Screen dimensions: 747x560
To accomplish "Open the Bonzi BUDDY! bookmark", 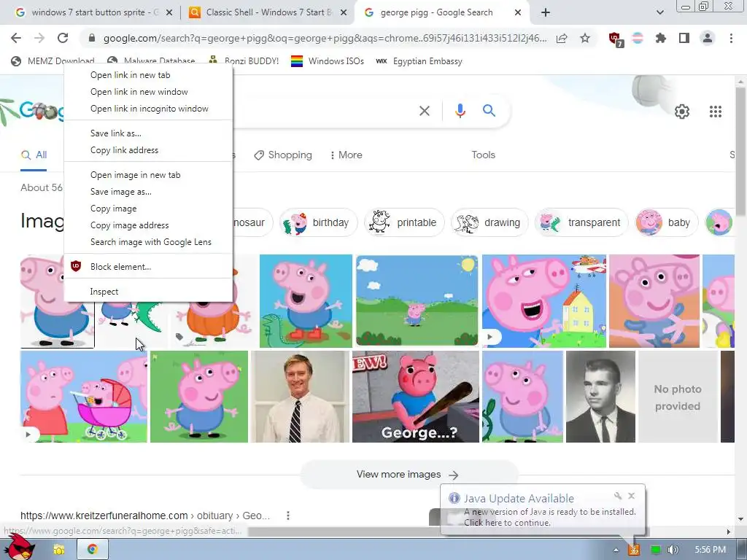I will click(244, 61).
